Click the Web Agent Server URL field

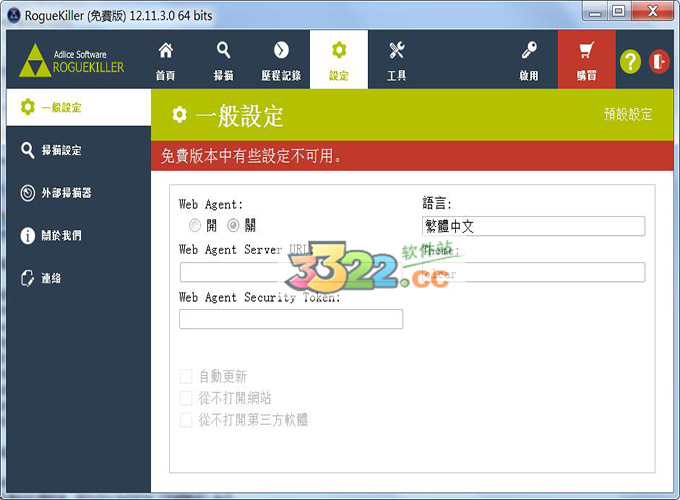pyautogui.click(x=291, y=272)
